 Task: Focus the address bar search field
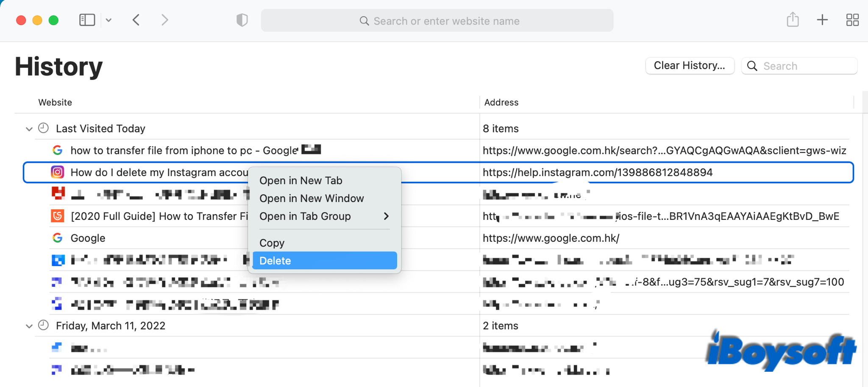point(437,21)
